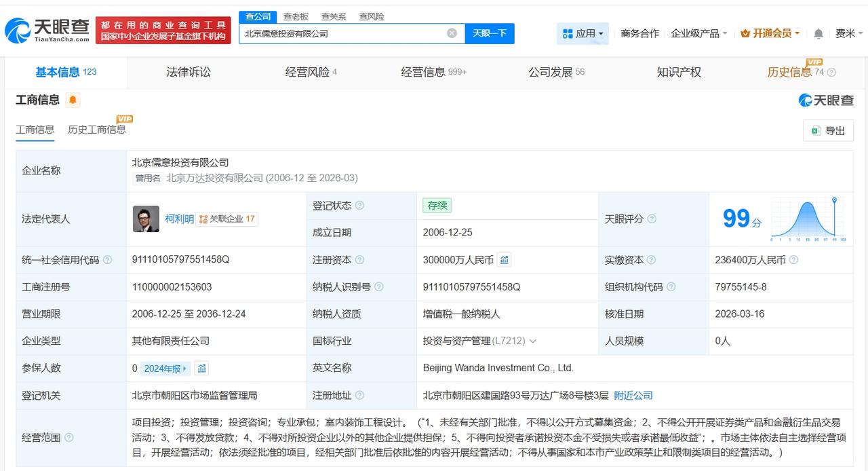Open the chart icon beside 2024年报
This screenshot has height=471, width=868.
click(x=201, y=369)
